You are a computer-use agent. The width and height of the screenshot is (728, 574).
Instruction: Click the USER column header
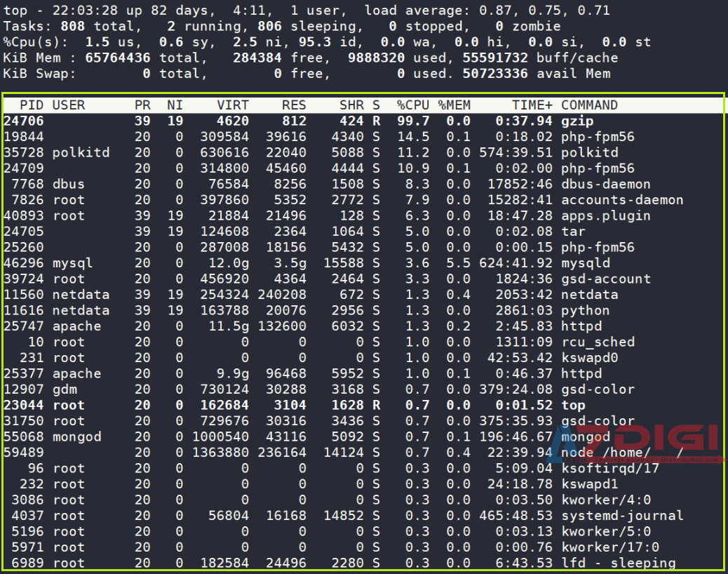click(x=68, y=105)
